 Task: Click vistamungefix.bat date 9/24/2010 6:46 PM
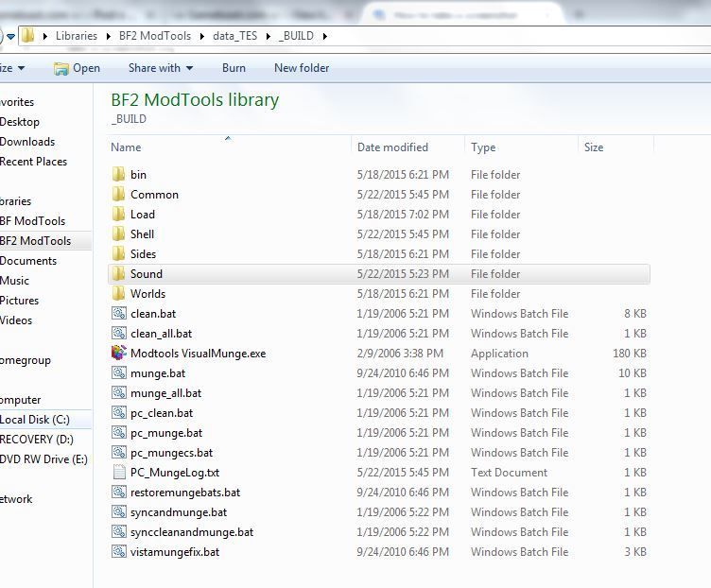(x=403, y=552)
